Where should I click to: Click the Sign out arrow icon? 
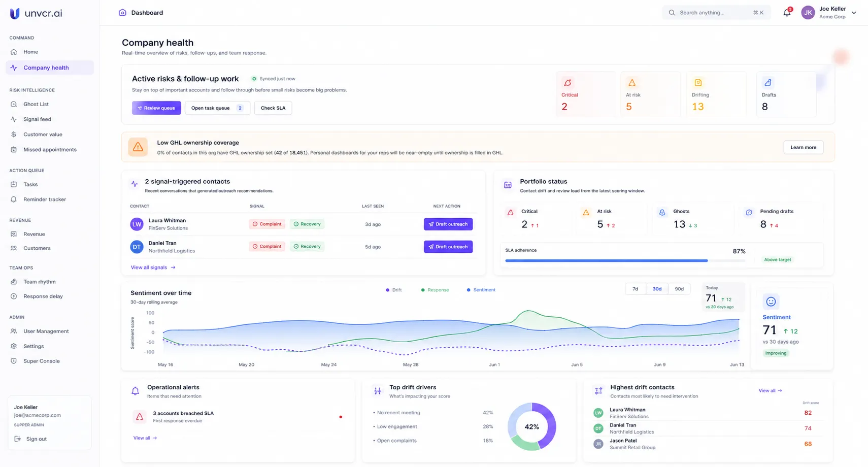pos(18,439)
